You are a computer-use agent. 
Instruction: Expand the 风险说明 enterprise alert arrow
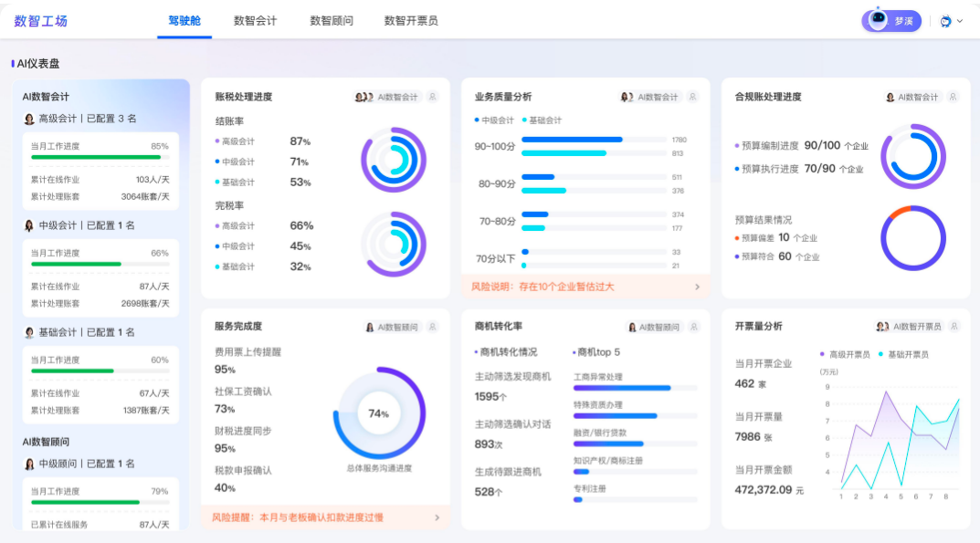[698, 287]
